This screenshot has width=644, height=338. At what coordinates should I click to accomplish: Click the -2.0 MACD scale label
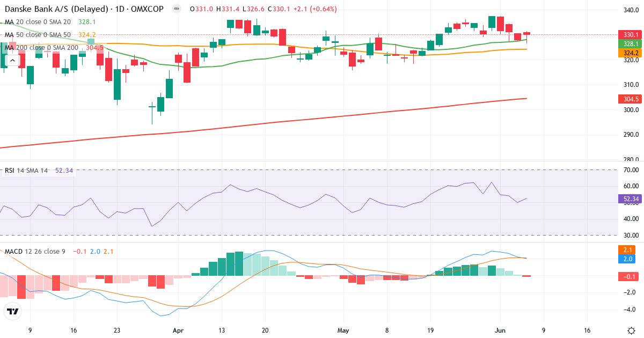[x=631, y=292]
